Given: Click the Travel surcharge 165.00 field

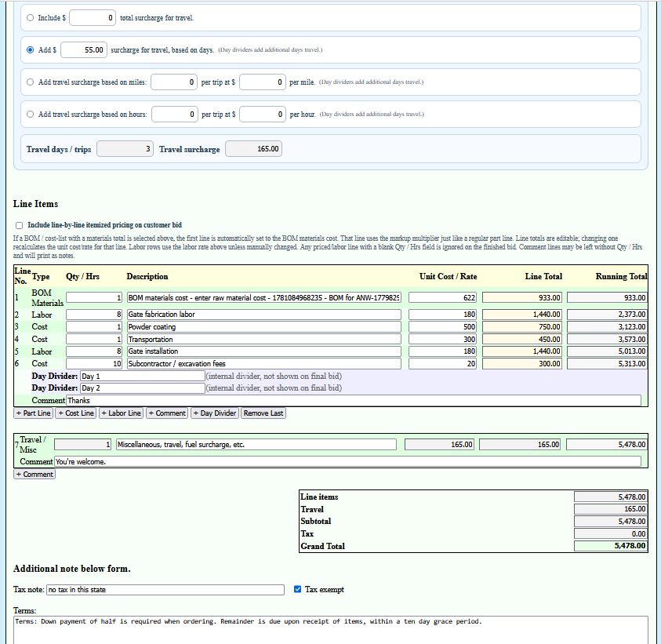Looking at the screenshot, I should pyautogui.click(x=253, y=149).
